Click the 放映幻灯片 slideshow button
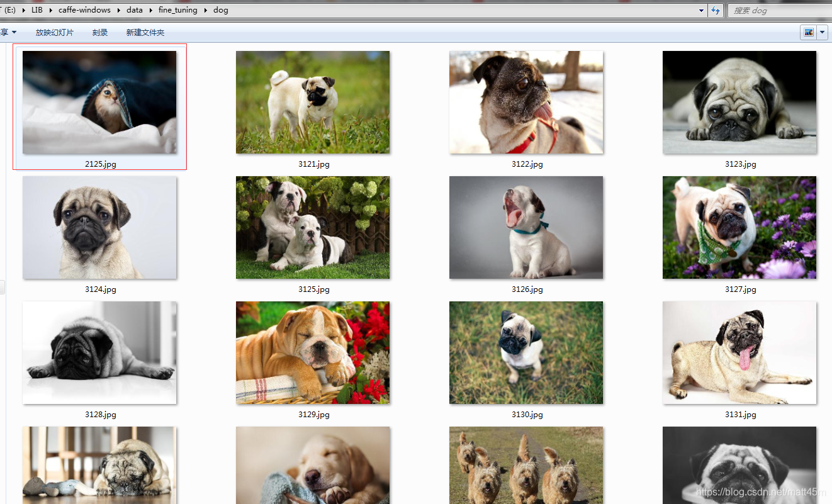Viewport: 832px width, 504px height. 55,33
